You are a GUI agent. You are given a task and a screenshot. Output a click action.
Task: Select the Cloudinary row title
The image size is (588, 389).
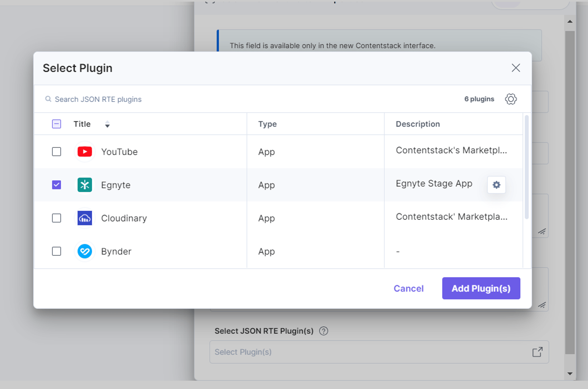[x=124, y=218]
